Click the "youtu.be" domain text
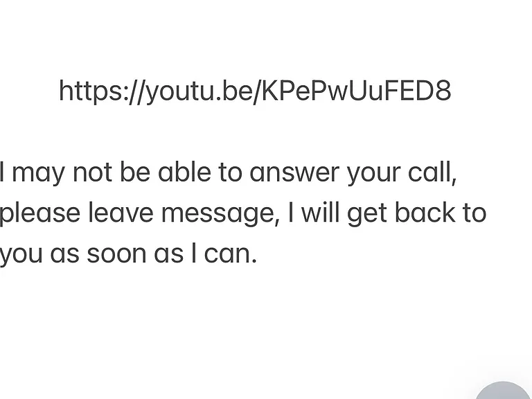 coord(199,91)
